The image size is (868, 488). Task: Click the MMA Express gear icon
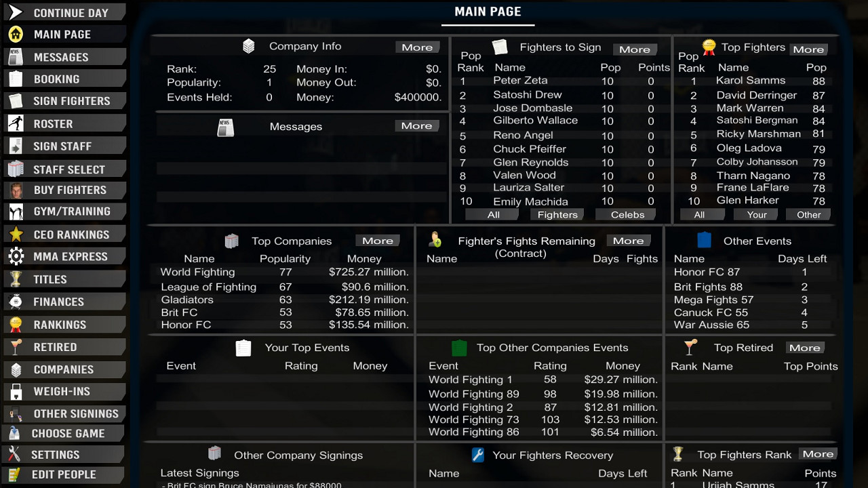coord(16,256)
